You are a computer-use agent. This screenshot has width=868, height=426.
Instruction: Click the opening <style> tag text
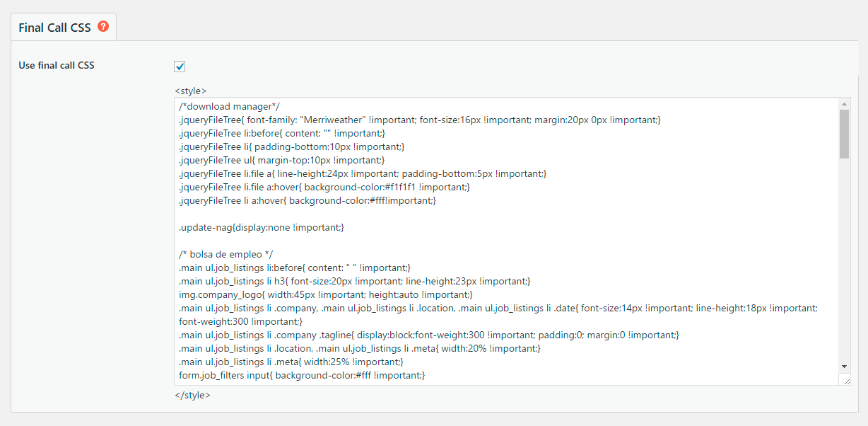pyautogui.click(x=190, y=91)
